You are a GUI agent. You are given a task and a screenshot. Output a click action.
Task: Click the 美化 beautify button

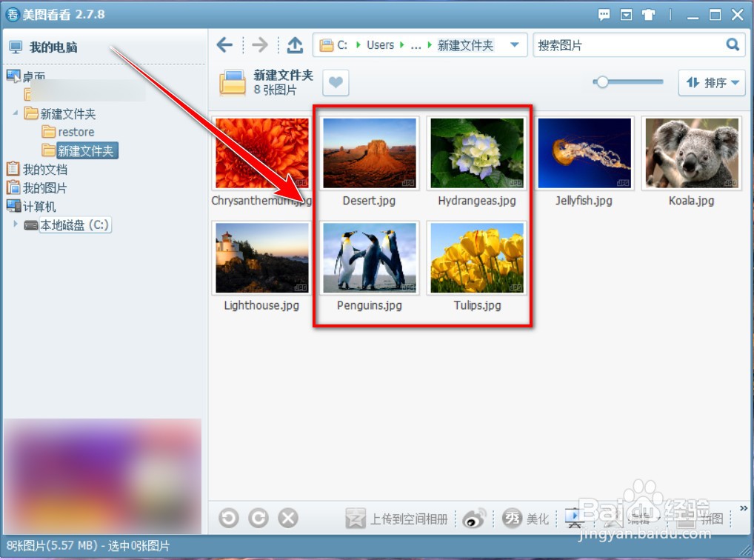point(526,519)
